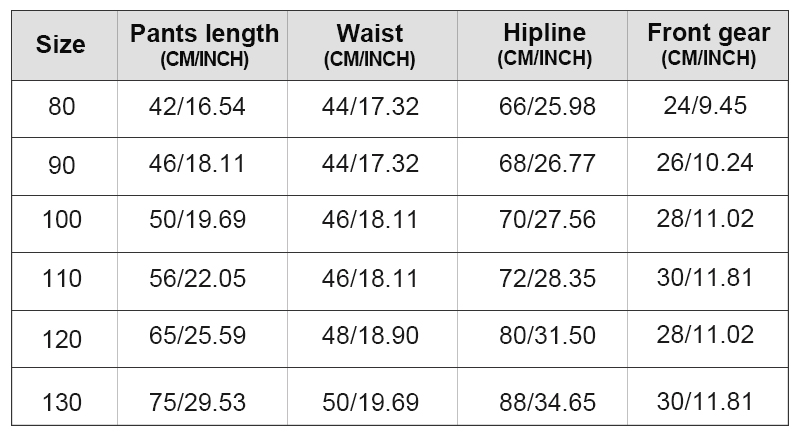Select the Hipline column header
The image size is (800, 440).
[x=544, y=45]
